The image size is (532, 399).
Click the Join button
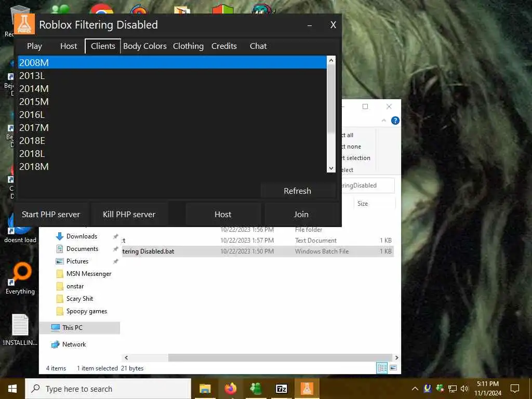point(301,215)
